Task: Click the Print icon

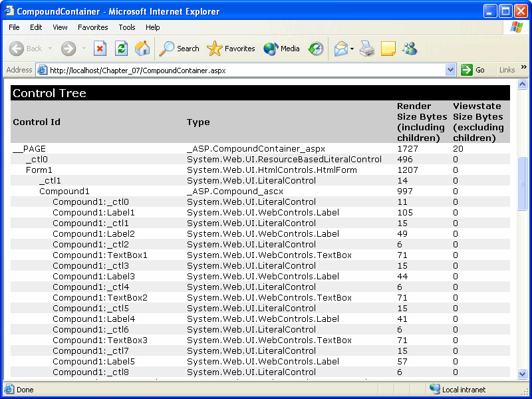Action: point(367,49)
